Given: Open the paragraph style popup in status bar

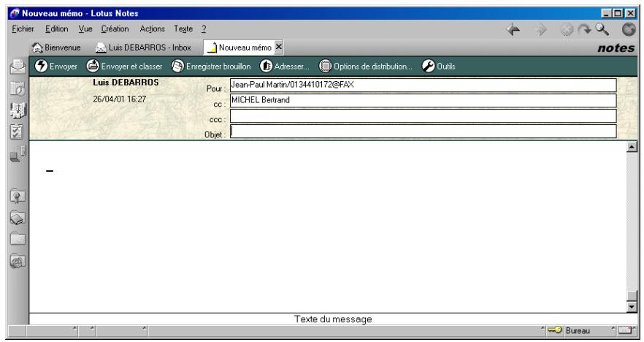Looking at the screenshot, I should (122, 330).
